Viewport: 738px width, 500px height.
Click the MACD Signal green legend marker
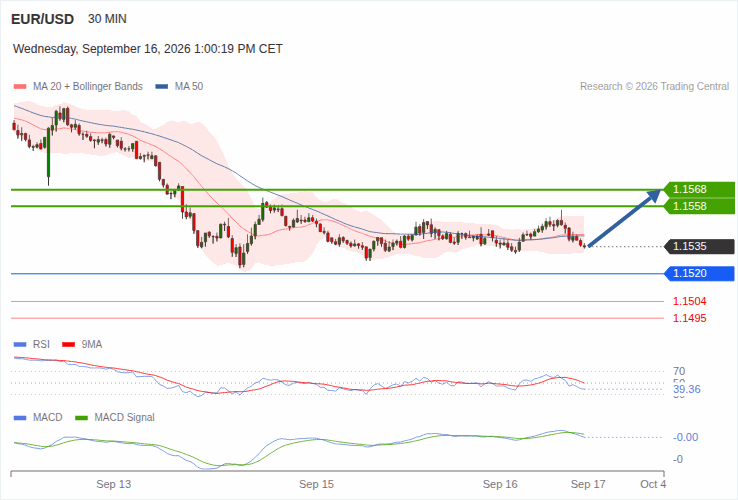81,418
